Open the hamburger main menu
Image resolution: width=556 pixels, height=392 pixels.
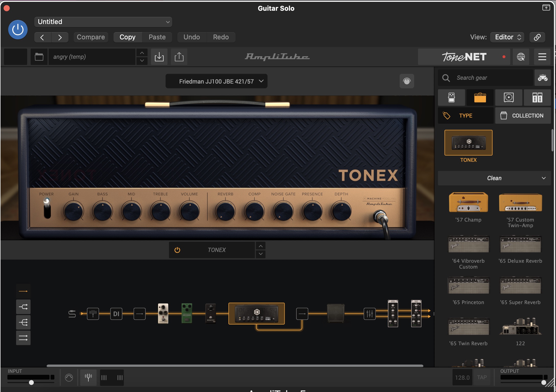click(542, 57)
